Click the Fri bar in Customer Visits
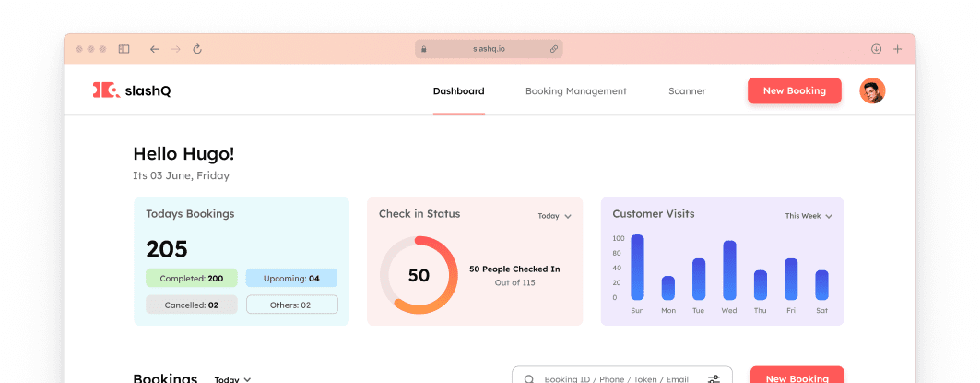This screenshot has width=980, height=383. click(x=791, y=279)
